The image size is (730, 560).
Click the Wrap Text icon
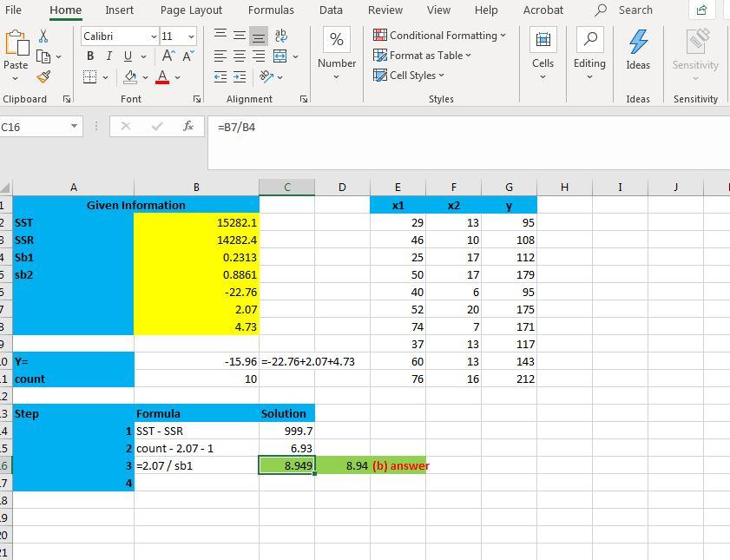point(281,36)
